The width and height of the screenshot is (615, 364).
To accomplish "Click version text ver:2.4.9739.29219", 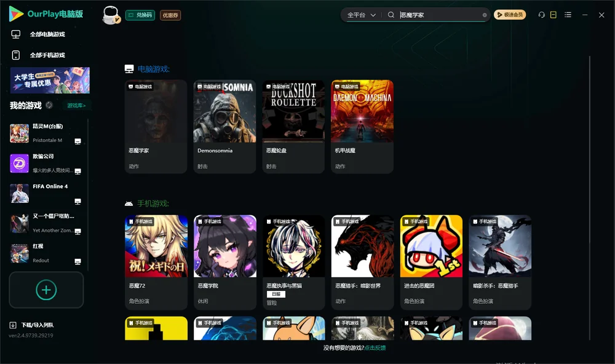I will [x=31, y=335].
